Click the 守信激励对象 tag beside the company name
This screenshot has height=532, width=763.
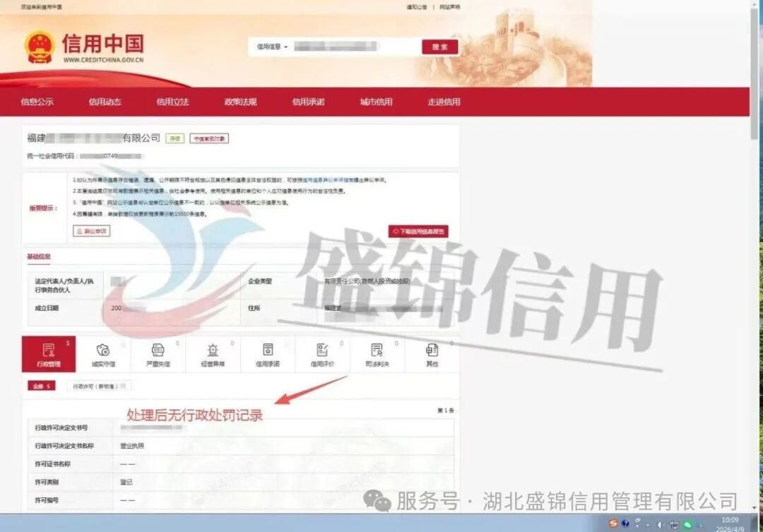209,138
